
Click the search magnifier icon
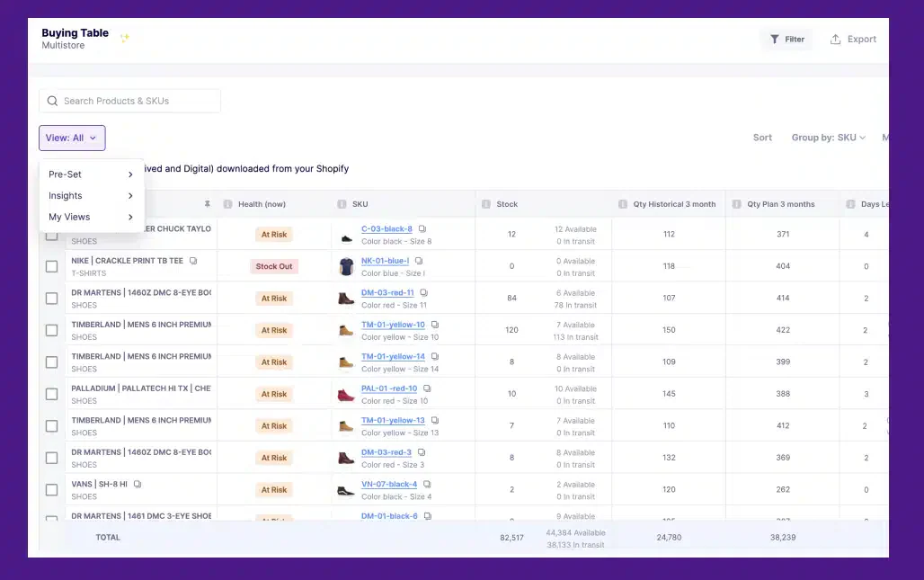[x=52, y=101]
